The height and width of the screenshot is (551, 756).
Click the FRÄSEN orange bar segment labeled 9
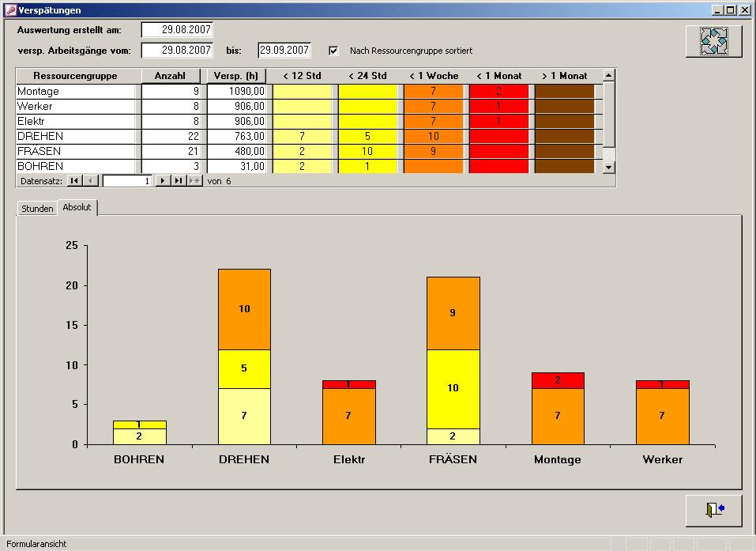453,313
